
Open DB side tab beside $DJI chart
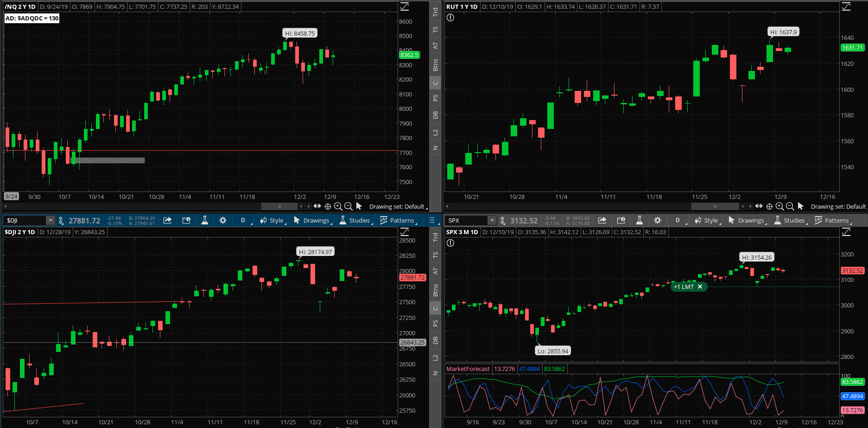click(435, 340)
